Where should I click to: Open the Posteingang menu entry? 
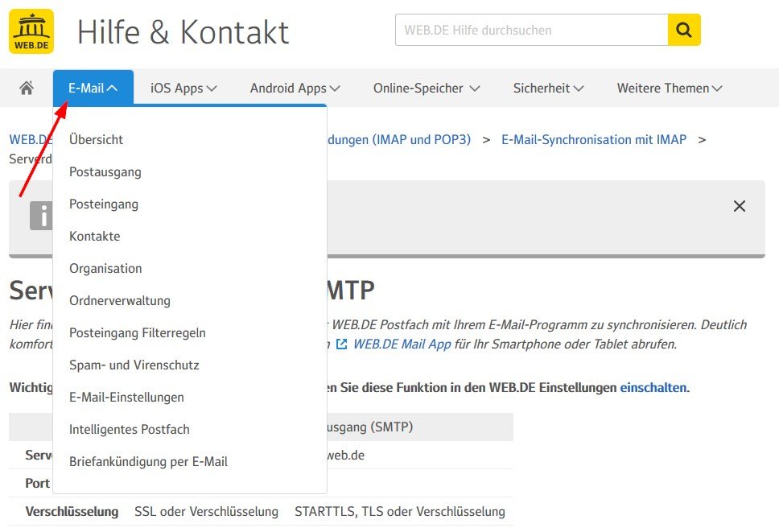pos(104,204)
